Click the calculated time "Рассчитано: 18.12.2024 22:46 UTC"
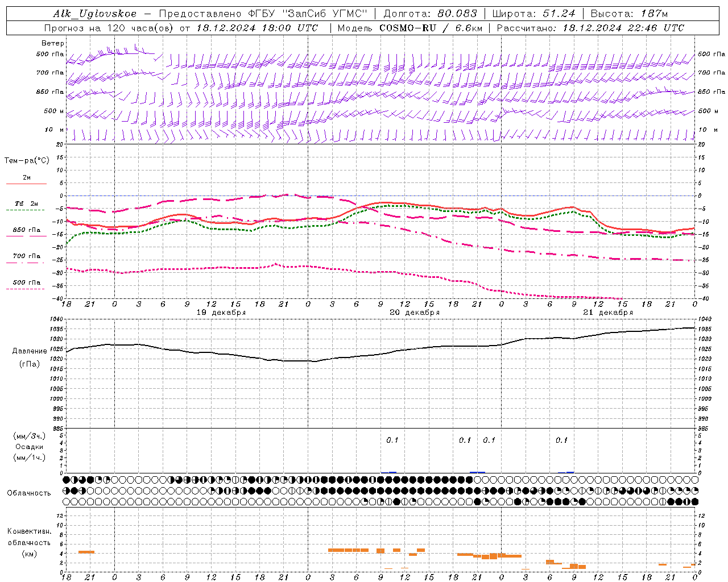 (590, 28)
